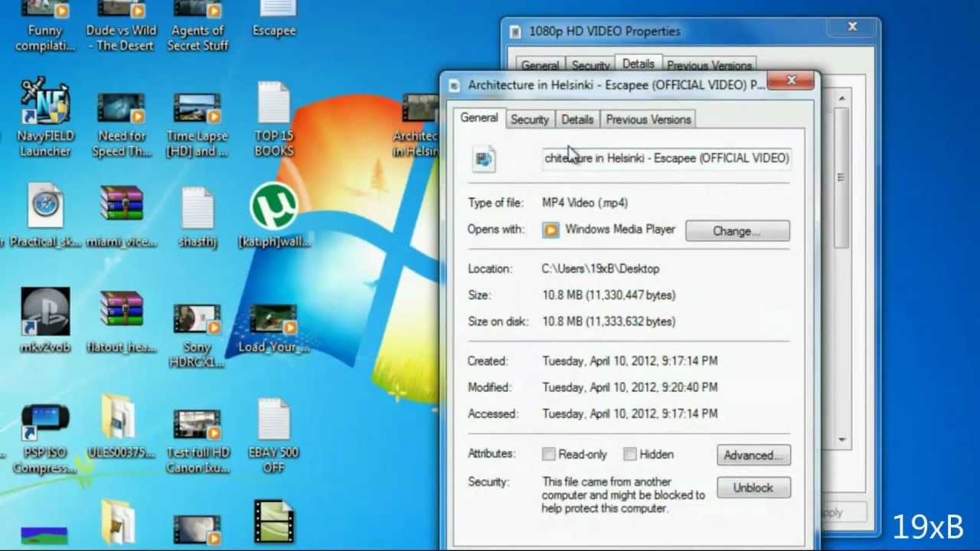980x551 pixels.
Task: Select the Sony HDRCX1 video icon
Action: click(198, 319)
